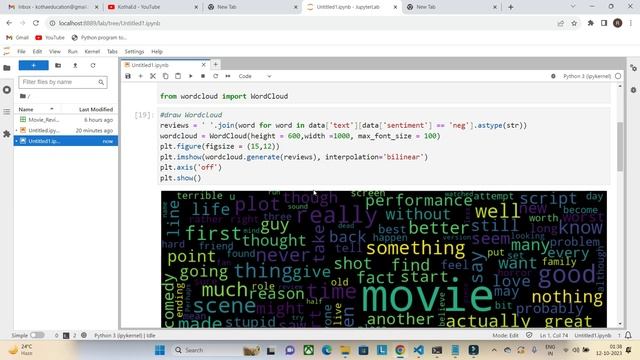Click the blue New Launcher plus button

(x=33, y=65)
